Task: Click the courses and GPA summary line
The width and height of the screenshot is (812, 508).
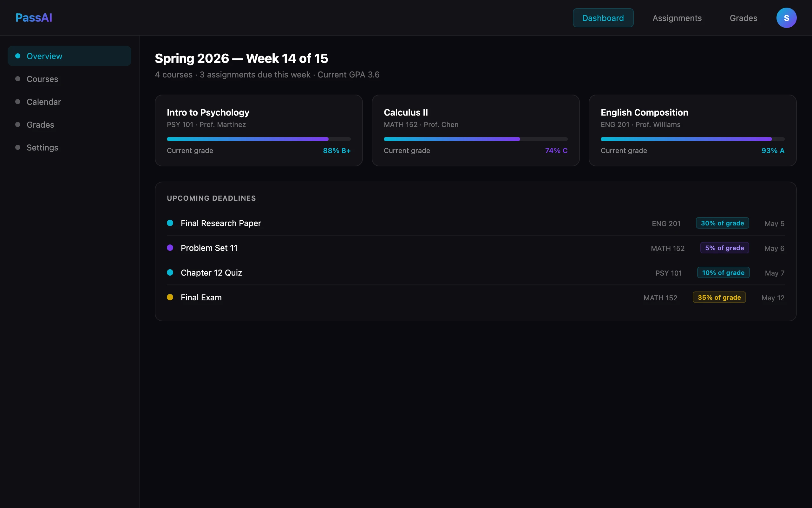Action: (267, 75)
